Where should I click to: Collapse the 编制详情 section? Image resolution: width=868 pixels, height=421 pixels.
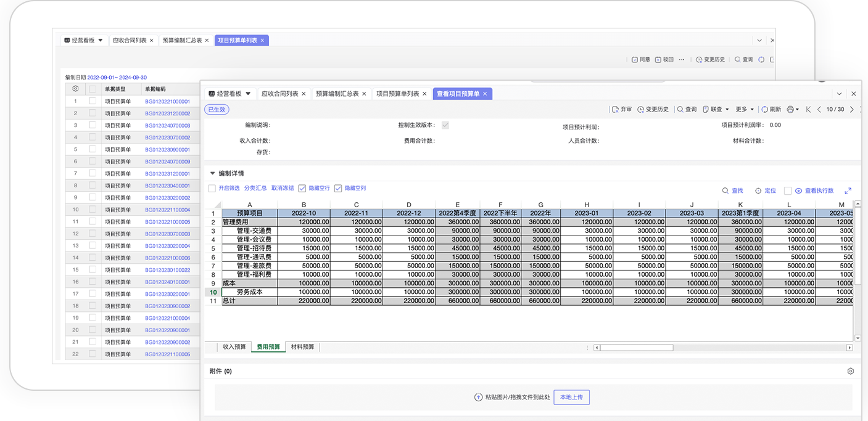coord(213,174)
